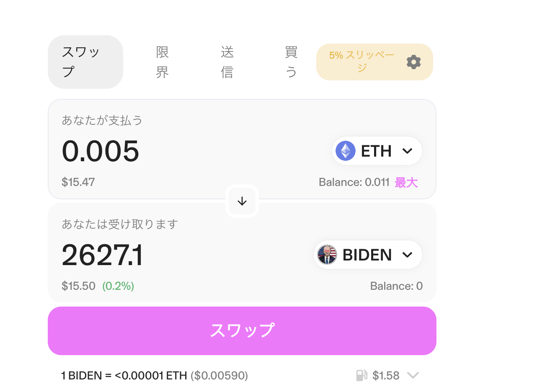537x392 pixels.
Task: Switch to the 送信 tab
Action: tap(227, 62)
